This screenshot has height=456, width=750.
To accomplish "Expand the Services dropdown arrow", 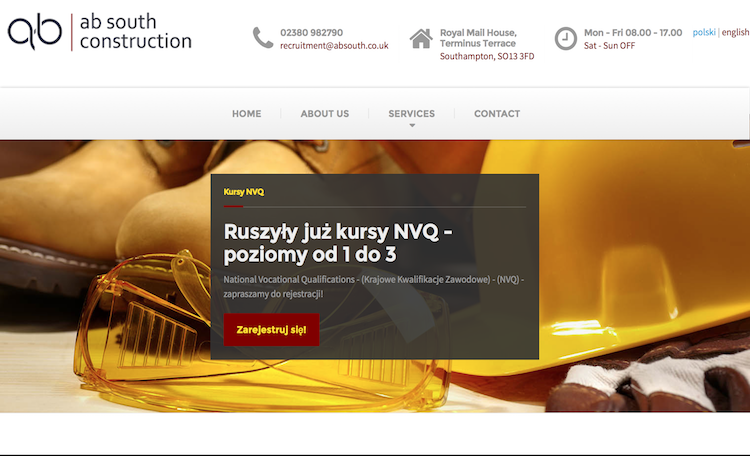I will point(412,125).
